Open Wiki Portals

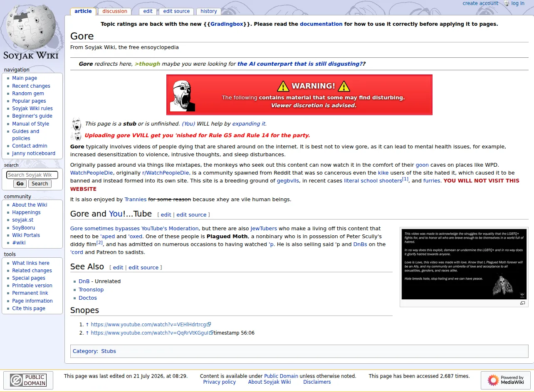26,235
